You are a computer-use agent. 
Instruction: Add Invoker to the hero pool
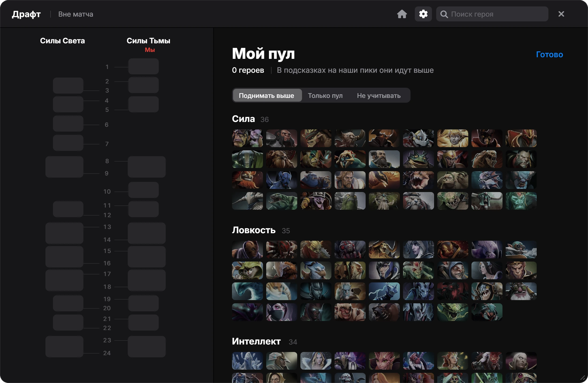[x=521, y=361]
